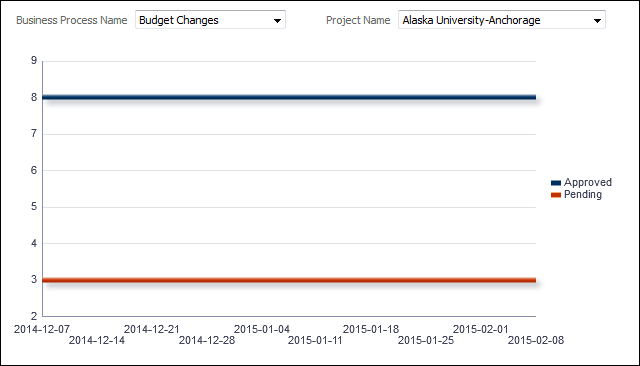The image size is (640, 366).
Task: Click the orange Pending line at 3
Action: tap(289, 280)
